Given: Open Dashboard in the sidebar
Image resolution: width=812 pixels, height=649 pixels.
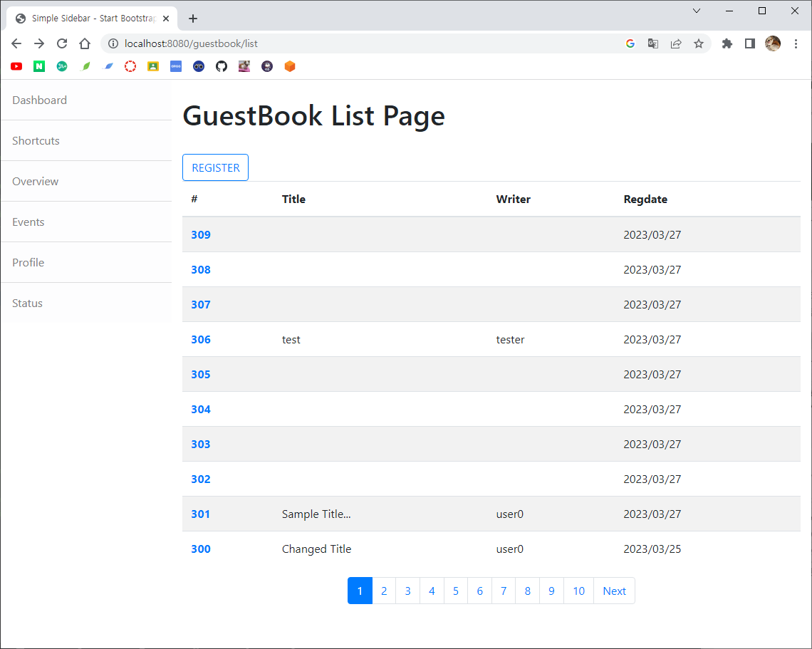Looking at the screenshot, I should (86, 100).
